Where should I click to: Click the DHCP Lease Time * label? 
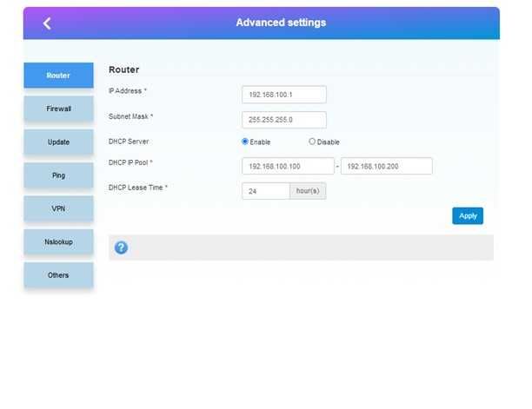pos(138,188)
